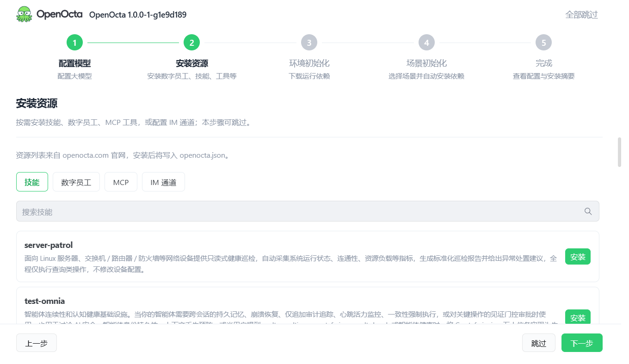Click the 查看配置与安装摘要 step subtitle
Image resolution: width=629 pixels, height=364 pixels.
543,76
